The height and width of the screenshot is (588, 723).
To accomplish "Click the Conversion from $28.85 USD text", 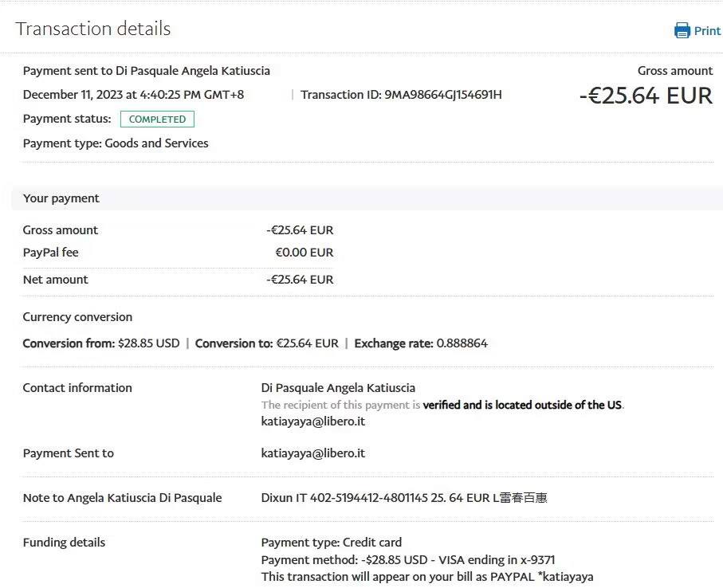I will pyautogui.click(x=101, y=343).
